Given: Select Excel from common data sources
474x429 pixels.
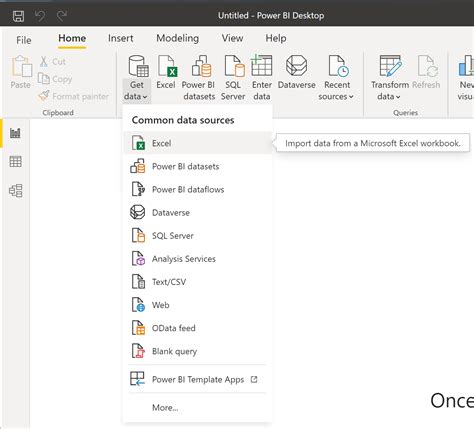Looking at the screenshot, I should click(x=198, y=143).
